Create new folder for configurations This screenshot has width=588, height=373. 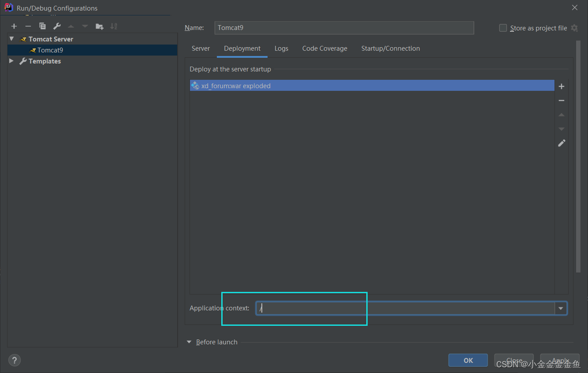100,26
